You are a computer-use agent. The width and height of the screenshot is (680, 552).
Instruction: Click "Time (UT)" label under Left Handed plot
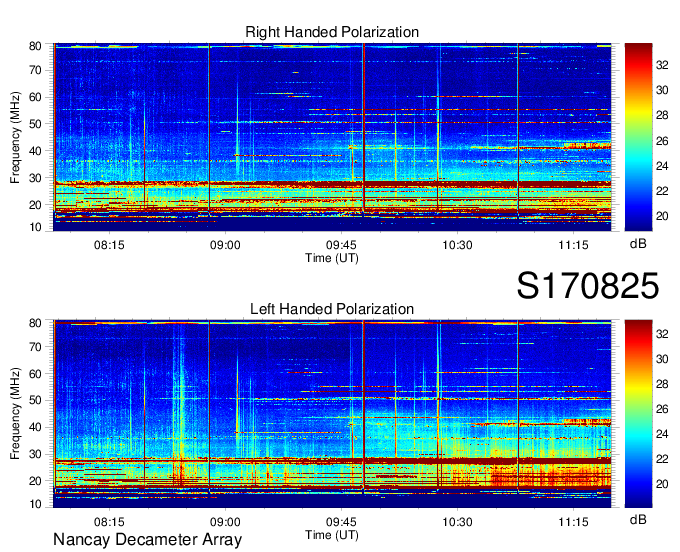point(332,535)
